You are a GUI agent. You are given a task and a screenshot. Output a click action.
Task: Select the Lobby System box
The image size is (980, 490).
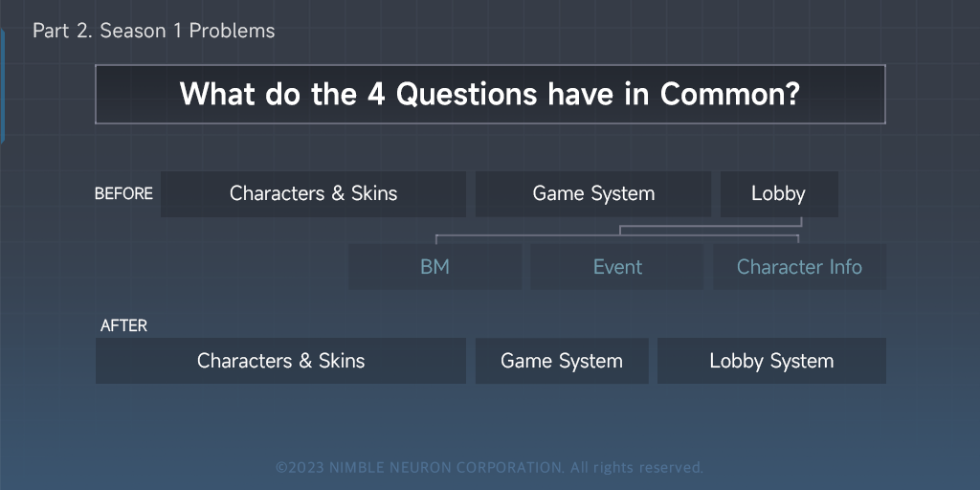click(x=771, y=361)
